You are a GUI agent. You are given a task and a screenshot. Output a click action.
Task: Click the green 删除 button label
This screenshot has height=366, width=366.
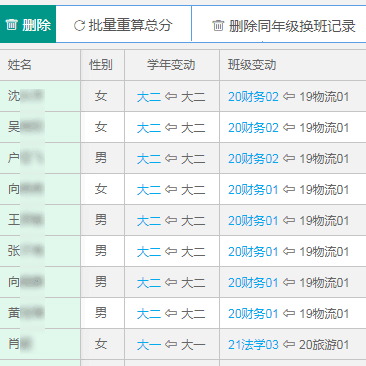coord(36,25)
